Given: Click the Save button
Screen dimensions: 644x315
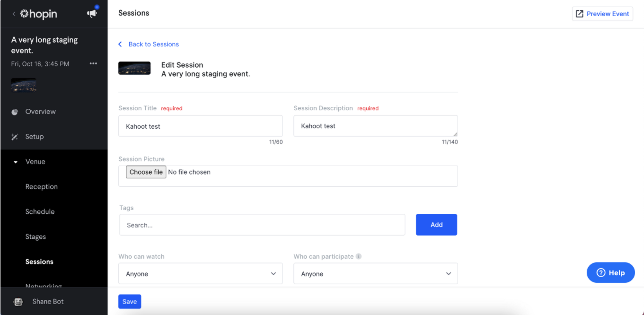Looking at the screenshot, I should tap(130, 302).
